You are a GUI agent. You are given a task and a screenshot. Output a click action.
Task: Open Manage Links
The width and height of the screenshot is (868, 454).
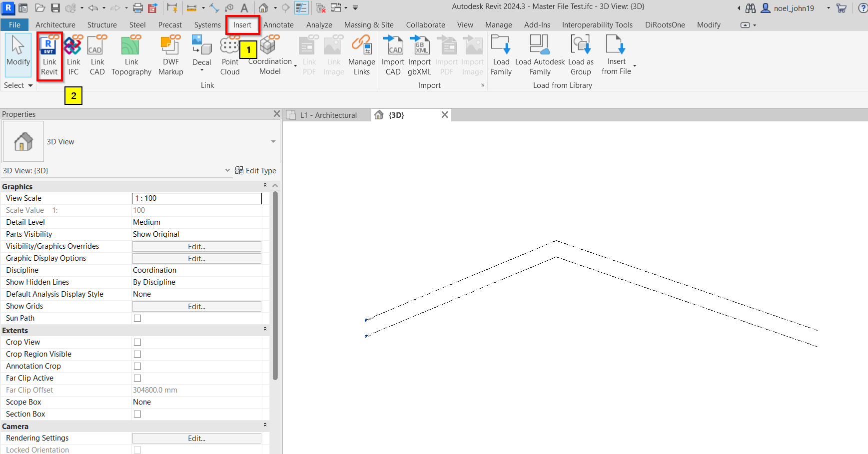[361, 55]
